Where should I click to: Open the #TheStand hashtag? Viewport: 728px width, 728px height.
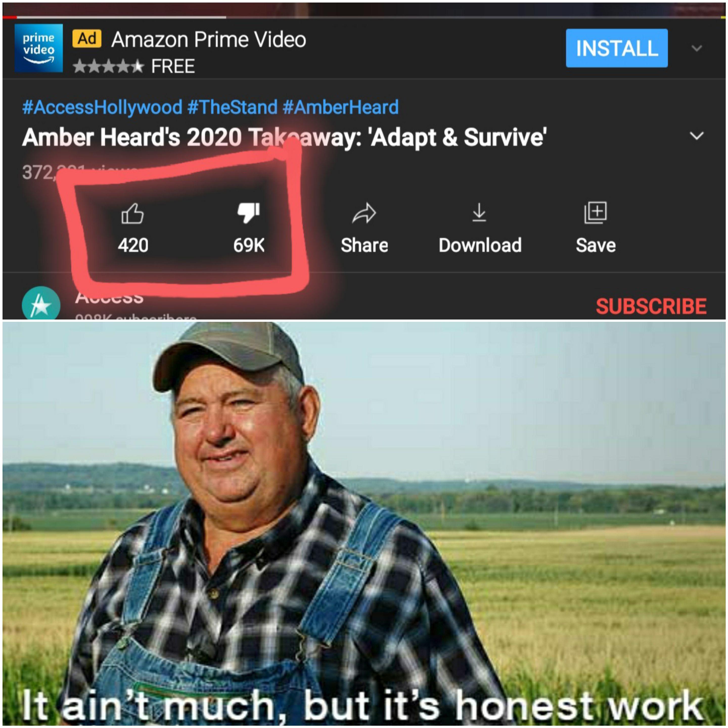[x=233, y=107]
